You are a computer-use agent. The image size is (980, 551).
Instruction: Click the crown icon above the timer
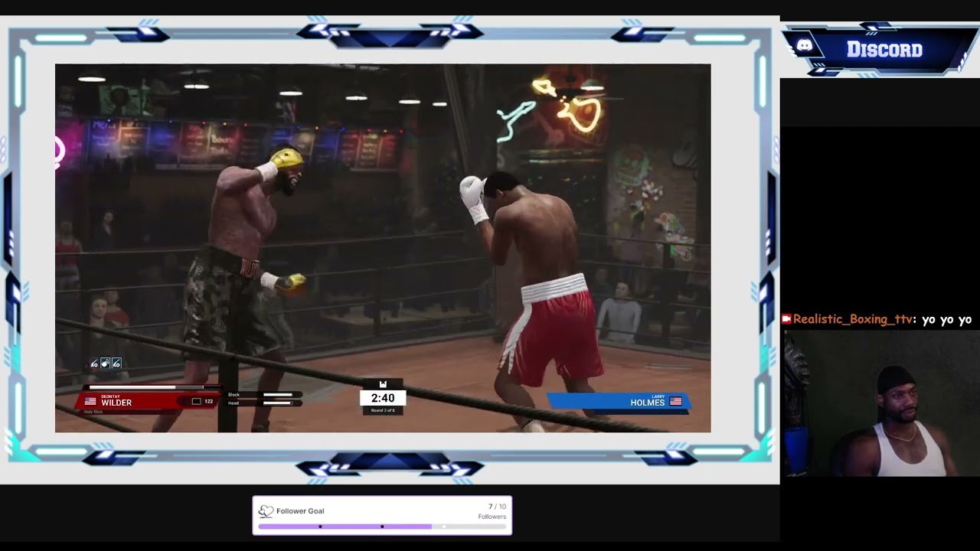383,384
